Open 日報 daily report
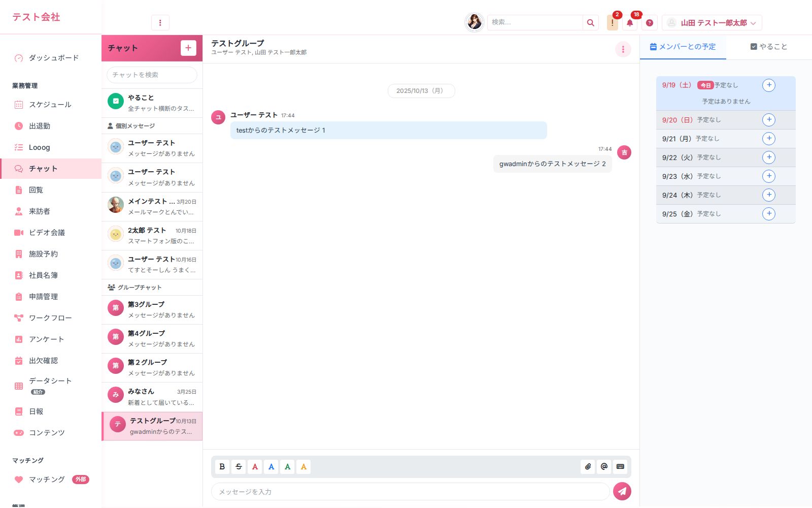Image resolution: width=812 pixels, height=508 pixels. point(51,411)
